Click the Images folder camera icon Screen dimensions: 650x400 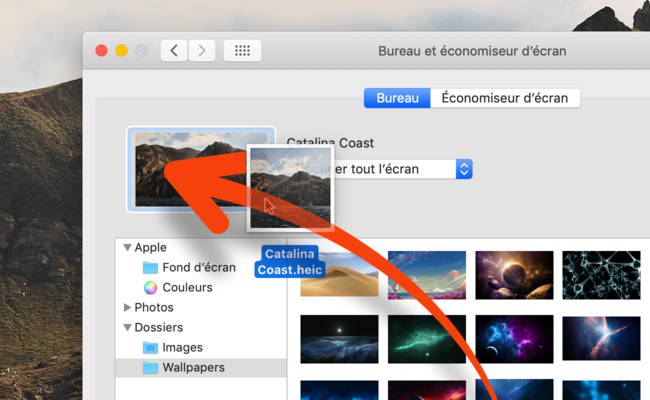click(150, 347)
